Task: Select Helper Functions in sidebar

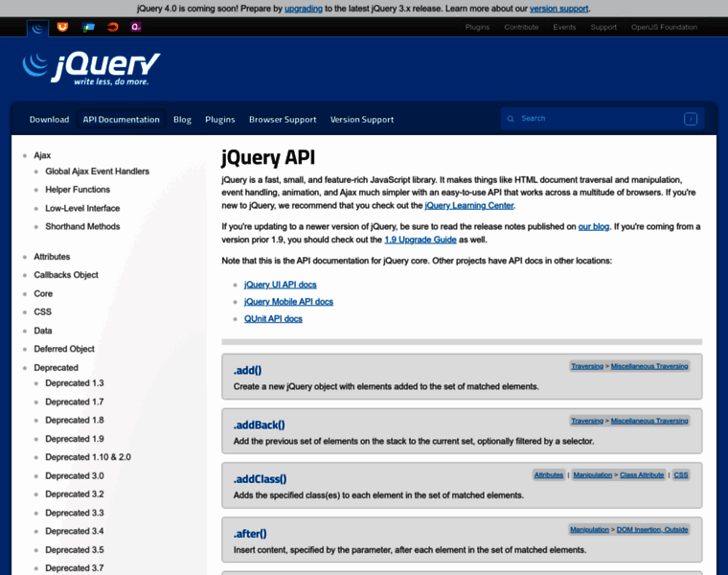Action: click(78, 190)
